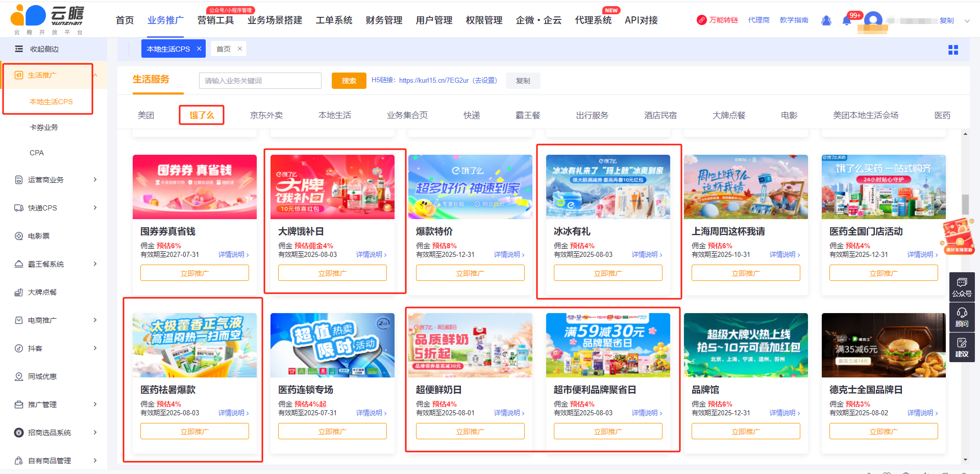980x474 pixels.
Task: Click the 生活推广 sidebar icon
Action: tap(19, 75)
